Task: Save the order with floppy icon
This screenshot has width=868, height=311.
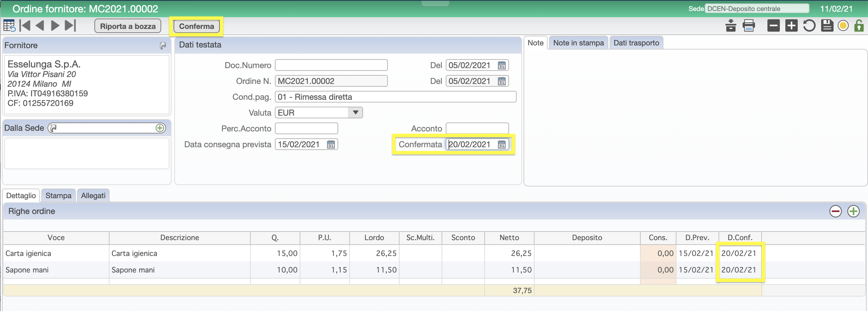Action: pos(827,26)
